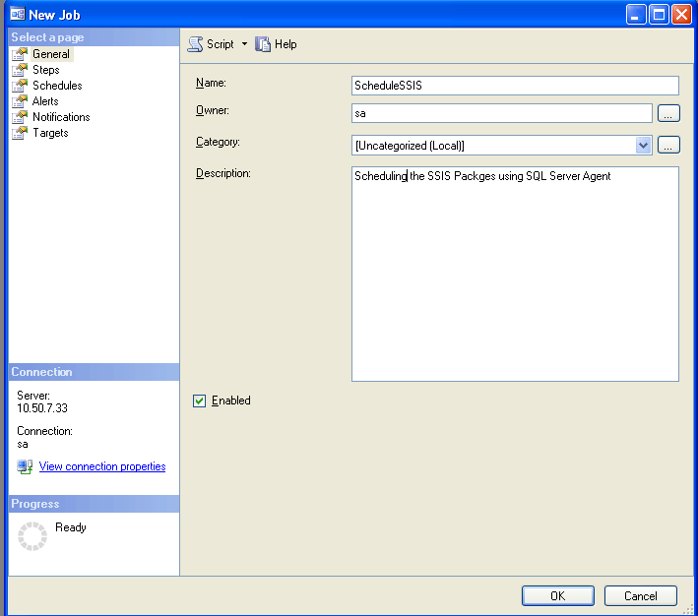Select the Alerts page
This screenshot has width=698, height=616.
(x=45, y=101)
